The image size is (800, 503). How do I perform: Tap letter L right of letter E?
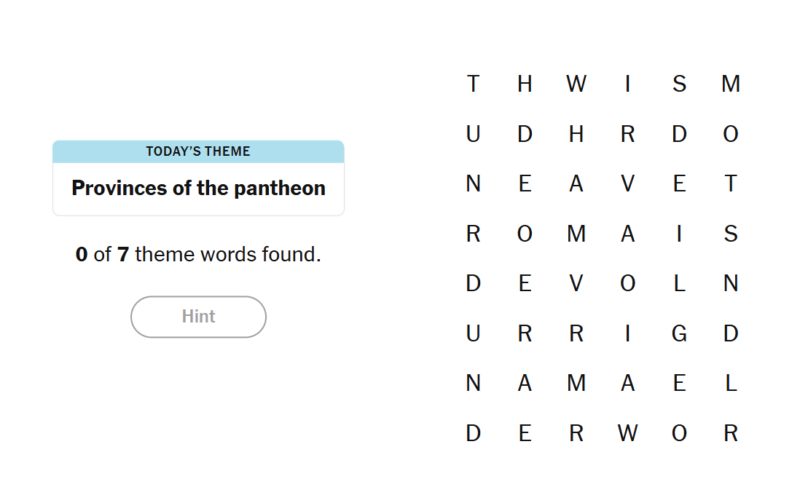tap(730, 384)
